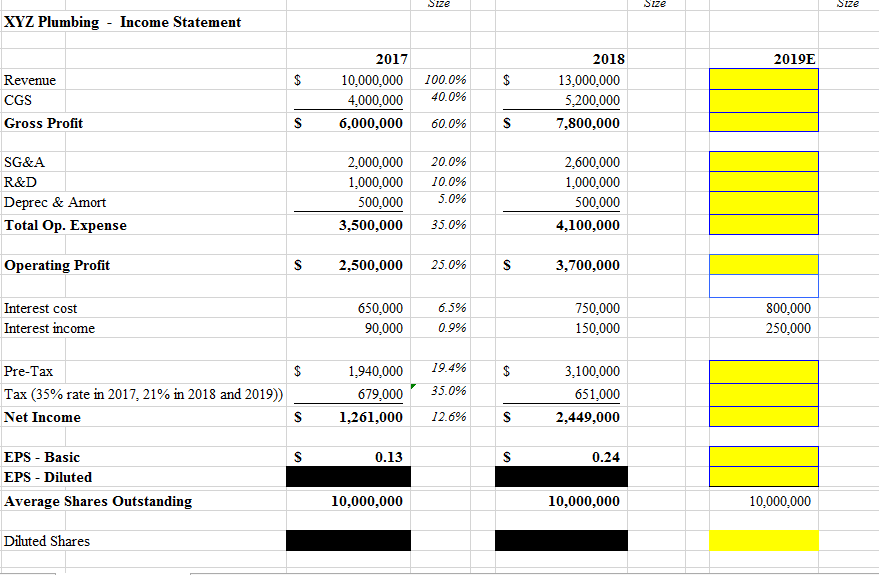Click 2018 operating profit 3,700,000
Viewport: 879px width, 575px height.
[x=588, y=265]
